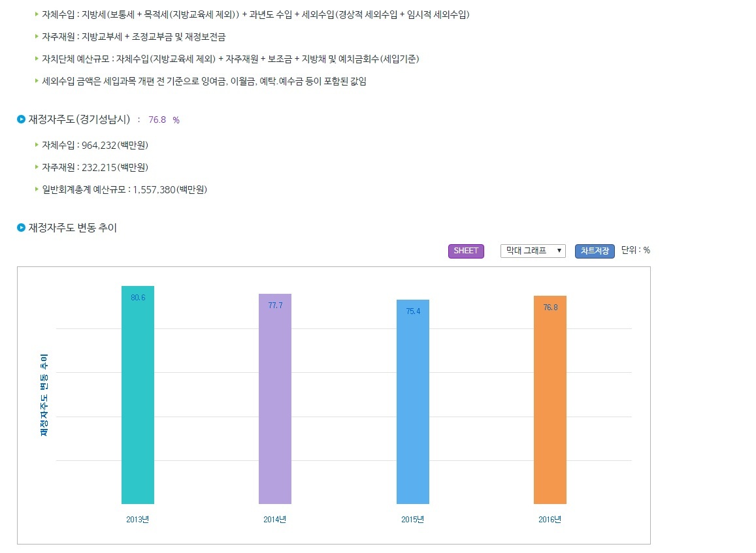Click the green arrow bullet beside 세외수입 금액은 note
Image resolution: width=756 pixels, height=553 pixels.
pyautogui.click(x=37, y=80)
